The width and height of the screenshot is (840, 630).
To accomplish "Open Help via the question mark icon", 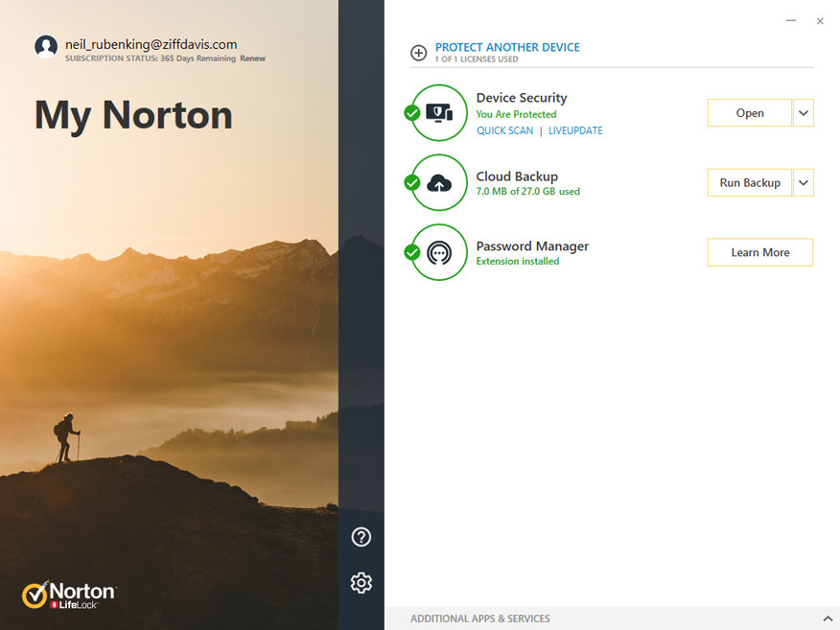I will coord(362,537).
